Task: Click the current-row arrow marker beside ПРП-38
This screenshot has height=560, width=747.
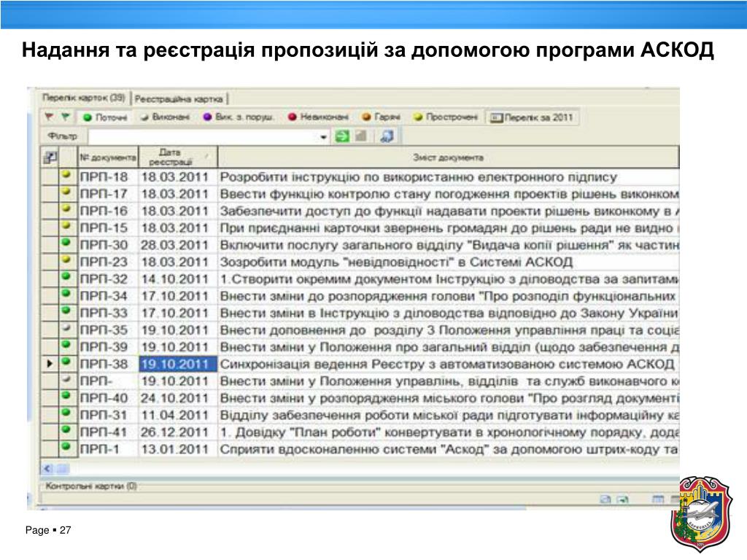Action: click(50, 364)
